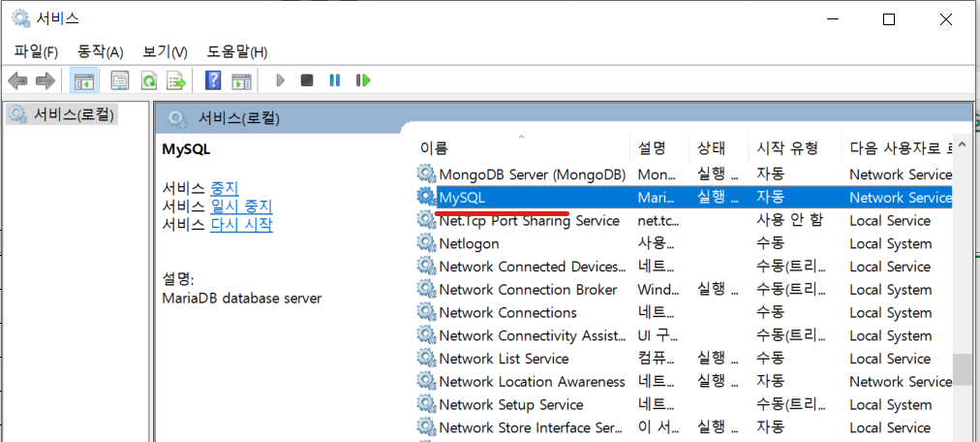The image size is (980, 442).
Task: Click the gear icon beside Net.Tcp Port Sharing
Action: tap(426, 219)
